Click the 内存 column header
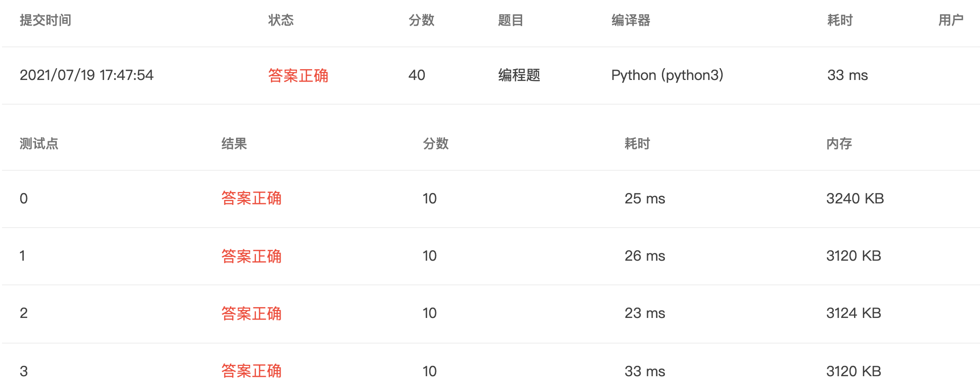Image resolution: width=980 pixels, height=392 pixels. pos(839,144)
